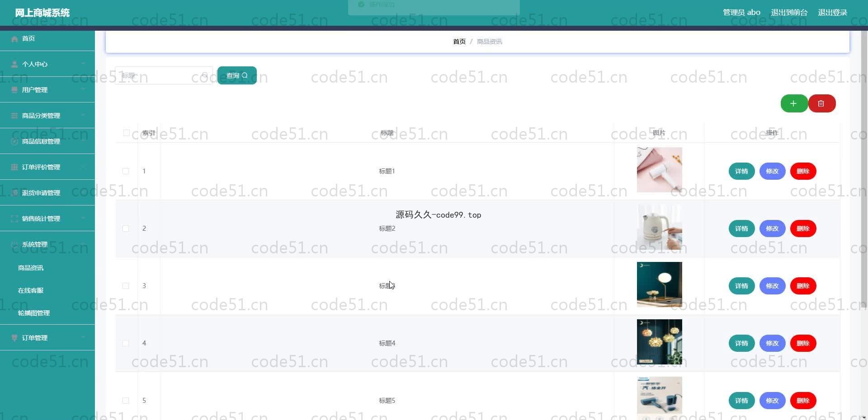Click 详情 for 标题2
Screen dimensions: 868x420
[x=741, y=229]
